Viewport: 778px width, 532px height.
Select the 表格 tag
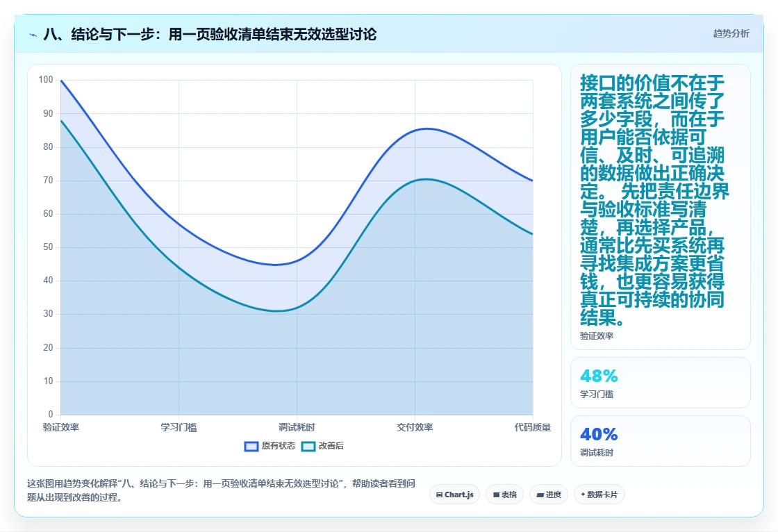[x=504, y=494]
